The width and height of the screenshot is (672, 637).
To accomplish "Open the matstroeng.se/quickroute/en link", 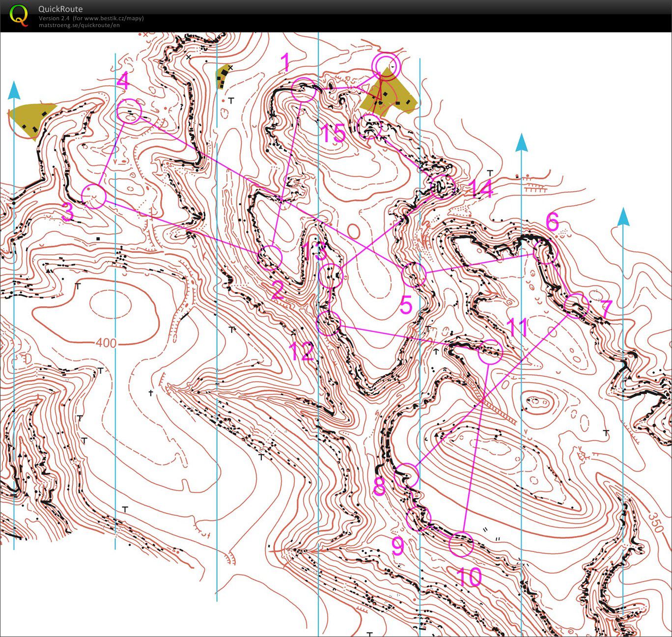I will pyautogui.click(x=79, y=25).
